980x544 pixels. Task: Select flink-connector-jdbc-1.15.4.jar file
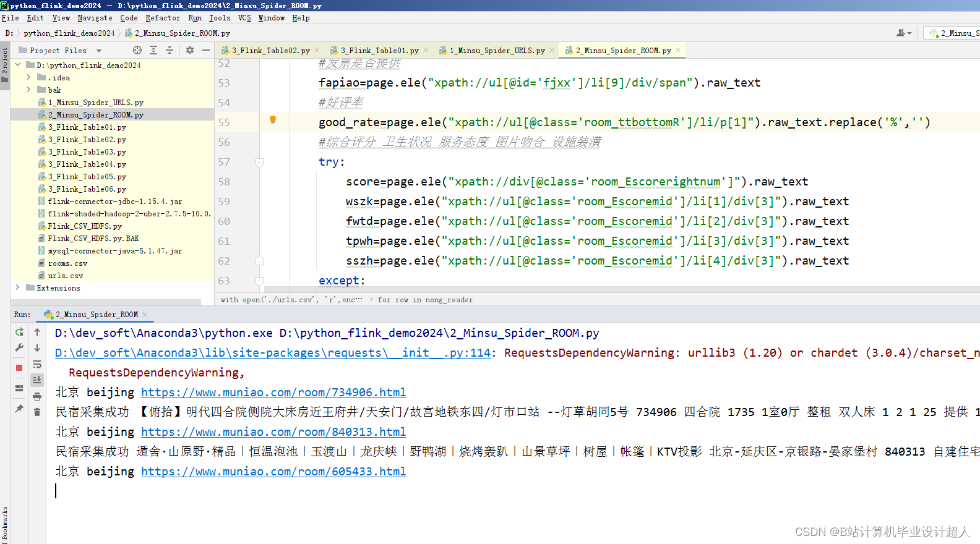114,201
